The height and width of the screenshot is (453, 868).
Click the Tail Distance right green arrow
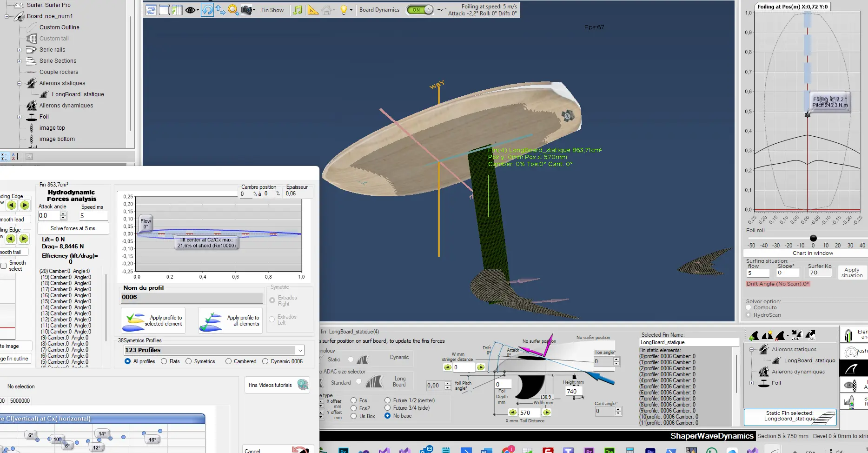click(x=547, y=413)
